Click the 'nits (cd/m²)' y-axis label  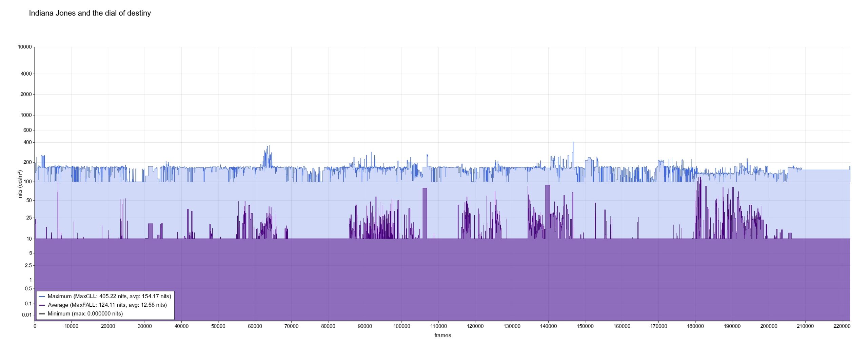coord(20,184)
